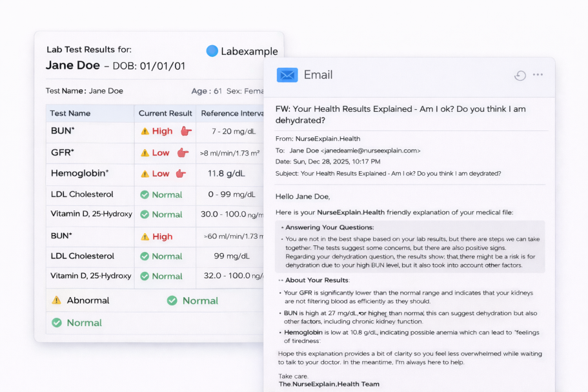Click green checkmark for Vitamin D 32.0 - 100.0 row
Viewport: 588px width, 392px height.
145,276
